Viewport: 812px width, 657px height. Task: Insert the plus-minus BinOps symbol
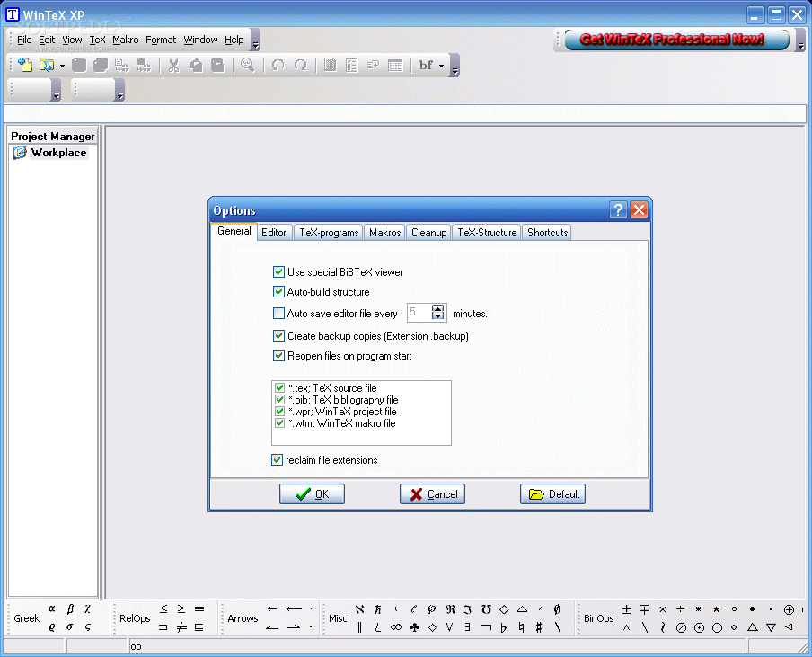[627, 609]
